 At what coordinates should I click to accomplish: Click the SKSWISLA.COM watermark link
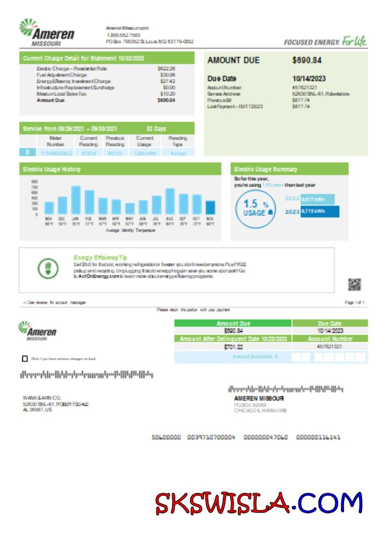(259, 503)
